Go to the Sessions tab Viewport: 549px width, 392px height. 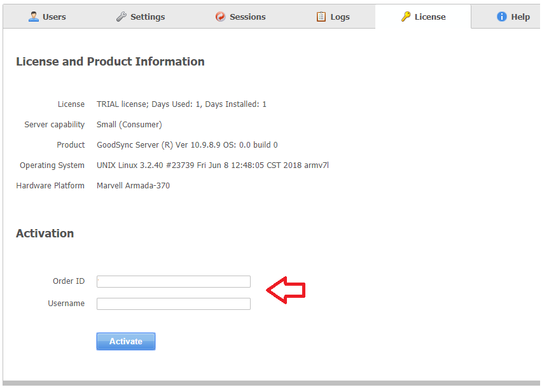coord(247,17)
